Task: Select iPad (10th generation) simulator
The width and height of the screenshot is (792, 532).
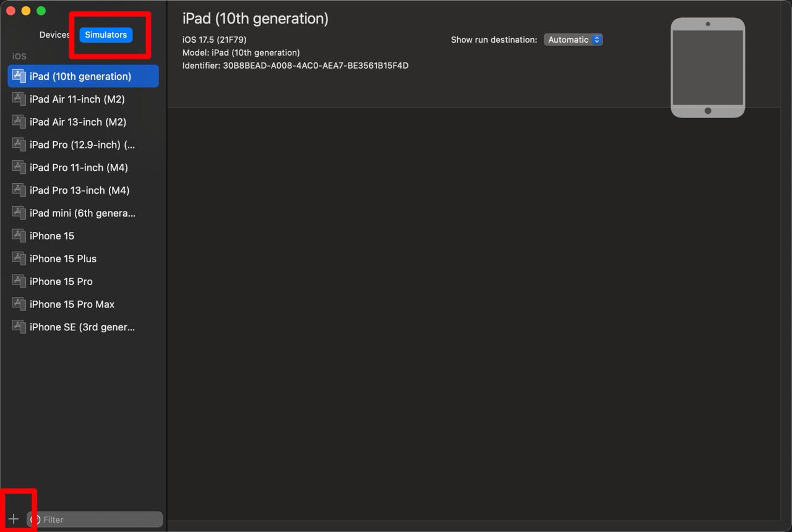Action: pyautogui.click(x=83, y=76)
